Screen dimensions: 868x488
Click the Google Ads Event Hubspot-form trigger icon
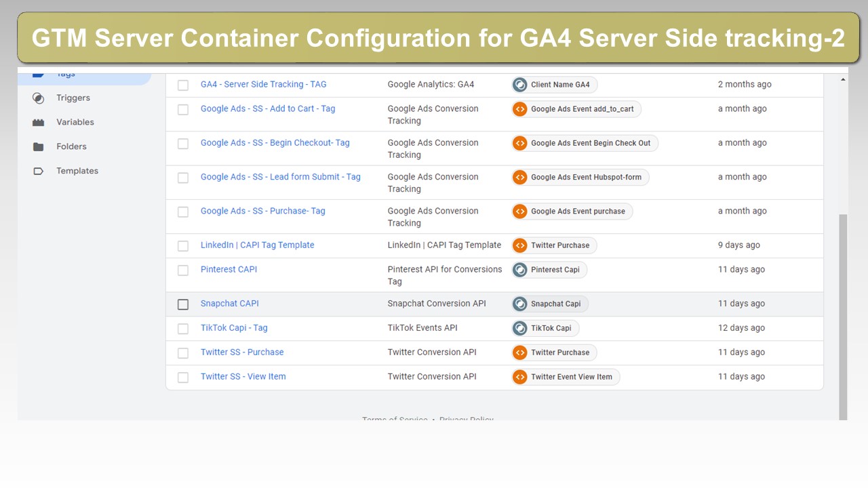tap(520, 178)
